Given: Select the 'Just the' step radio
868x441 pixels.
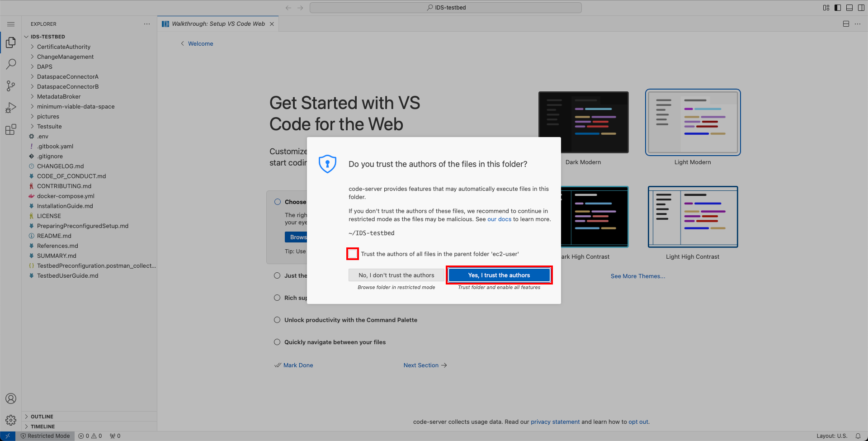Looking at the screenshot, I should click(277, 275).
